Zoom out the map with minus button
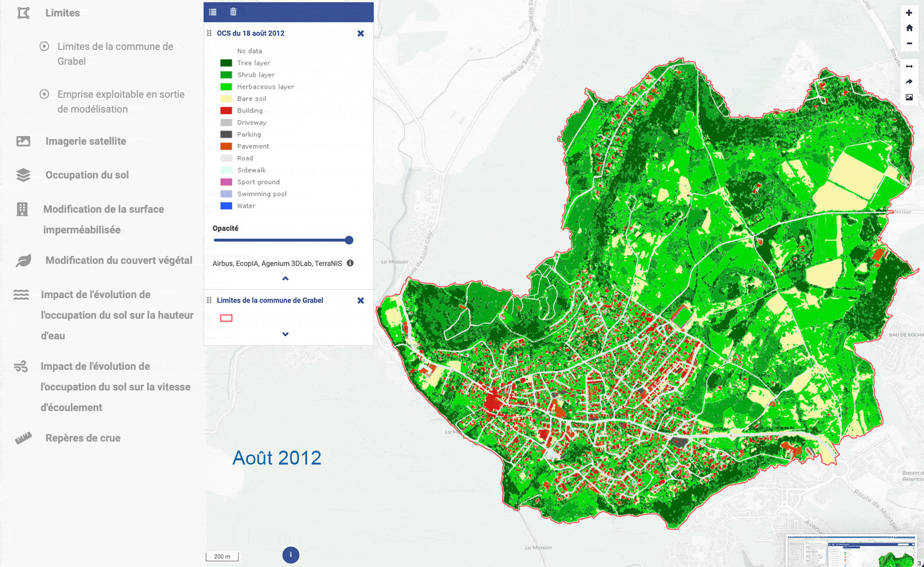This screenshot has height=567, width=924. (909, 43)
